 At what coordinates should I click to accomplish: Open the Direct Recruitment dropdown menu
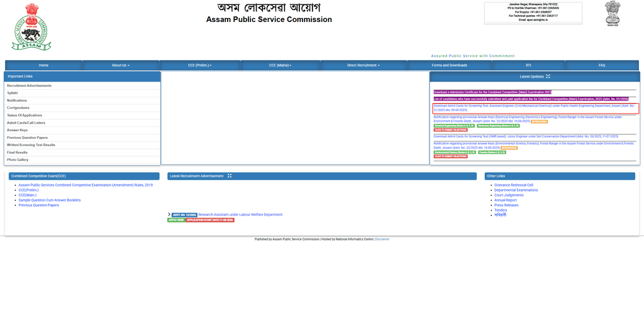364,65
